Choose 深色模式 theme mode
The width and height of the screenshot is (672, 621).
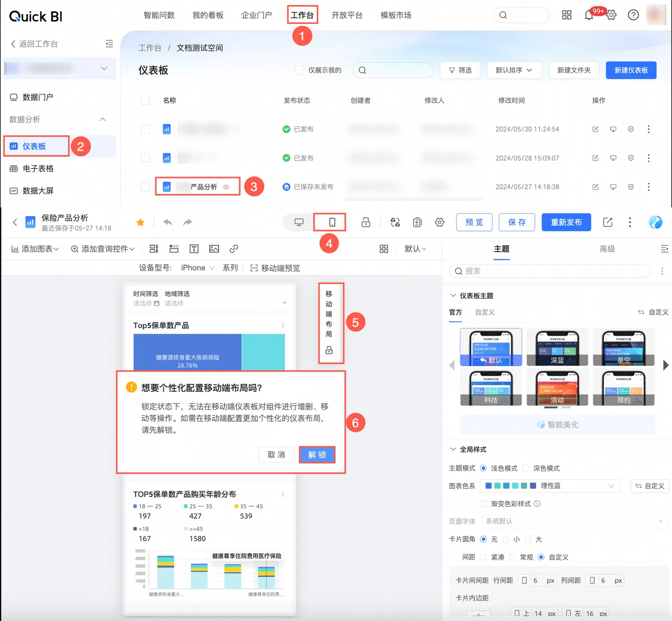tap(526, 468)
